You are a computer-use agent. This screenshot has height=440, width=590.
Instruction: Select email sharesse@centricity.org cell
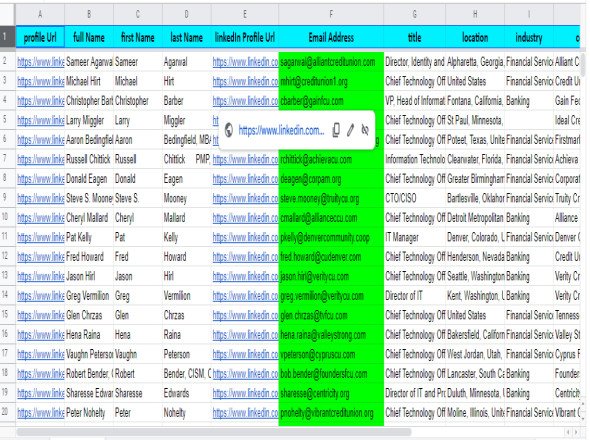coord(331,393)
